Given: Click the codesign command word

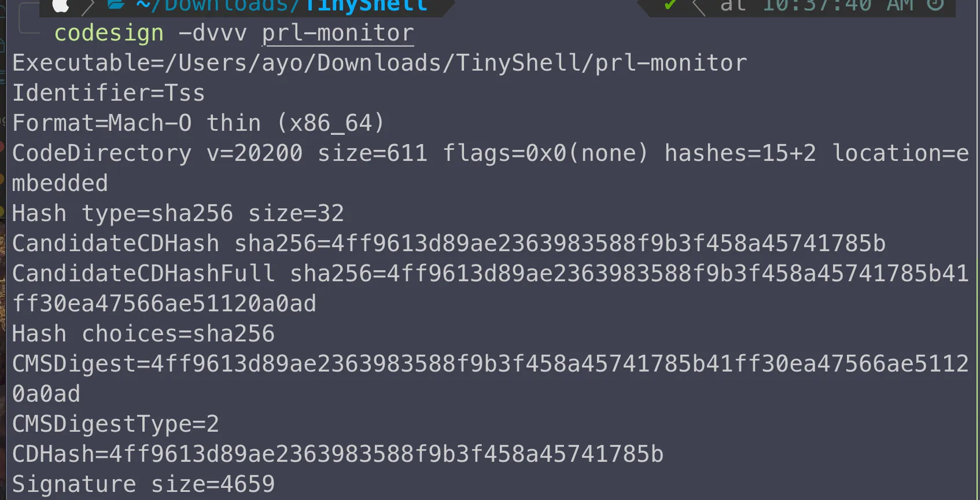Looking at the screenshot, I should click(109, 34).
